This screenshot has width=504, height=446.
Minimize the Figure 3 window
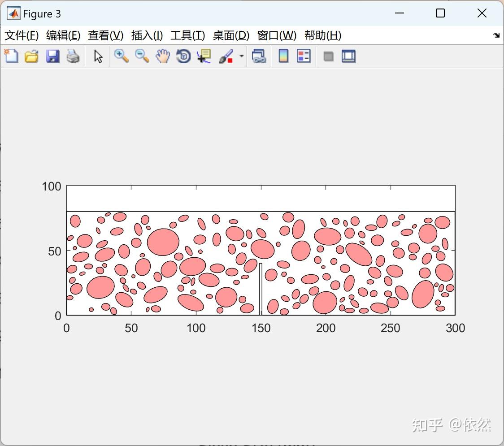coord(400,13)
